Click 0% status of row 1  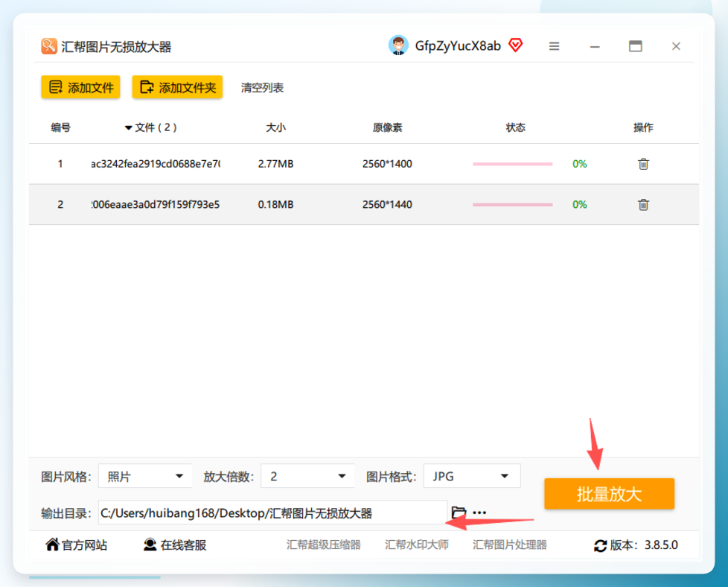pos(579,164)
